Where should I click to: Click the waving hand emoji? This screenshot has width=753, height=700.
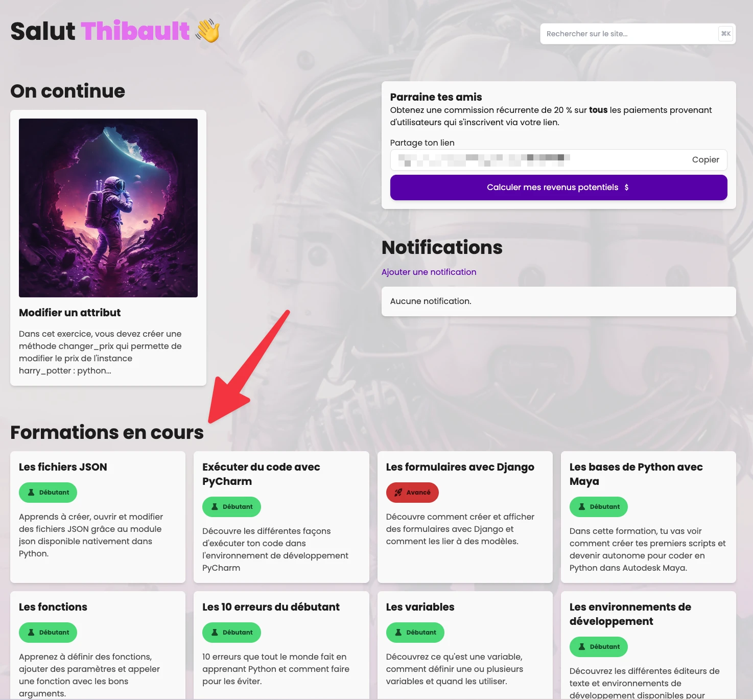pyautogui.click(x=208, y=31)
